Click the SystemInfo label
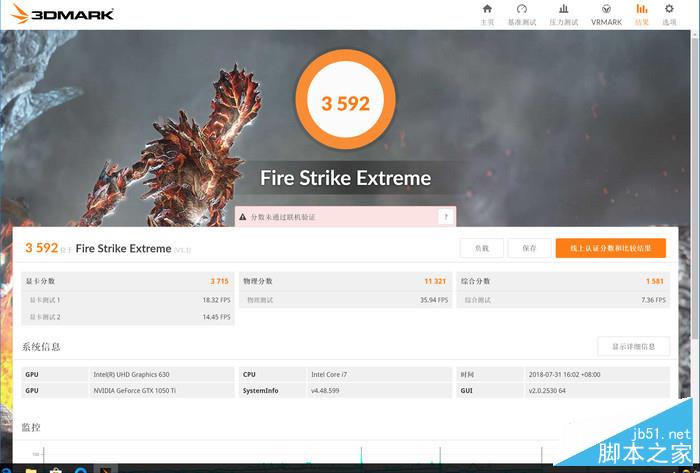700x473 pixels. click(261, 390)
